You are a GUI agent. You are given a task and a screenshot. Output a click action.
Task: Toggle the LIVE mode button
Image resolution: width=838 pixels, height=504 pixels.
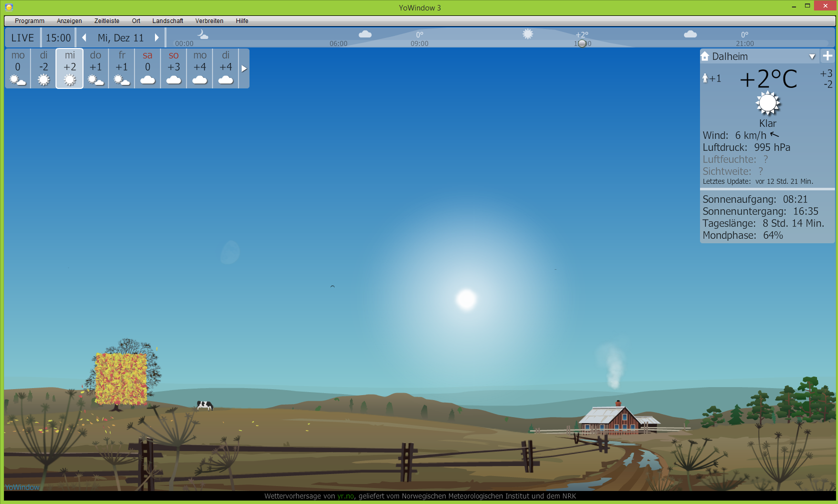click(22, 38)
